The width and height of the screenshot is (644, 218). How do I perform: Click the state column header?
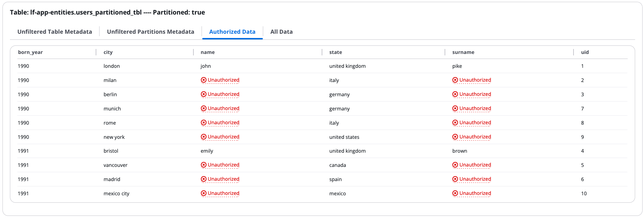[335, 52]
